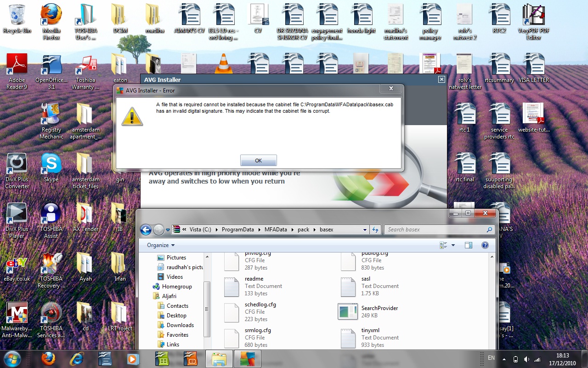Screen dimensions: 588x368
Task: Launch Malwarebytes Anti-Malware shortcut
Action: 17,320
